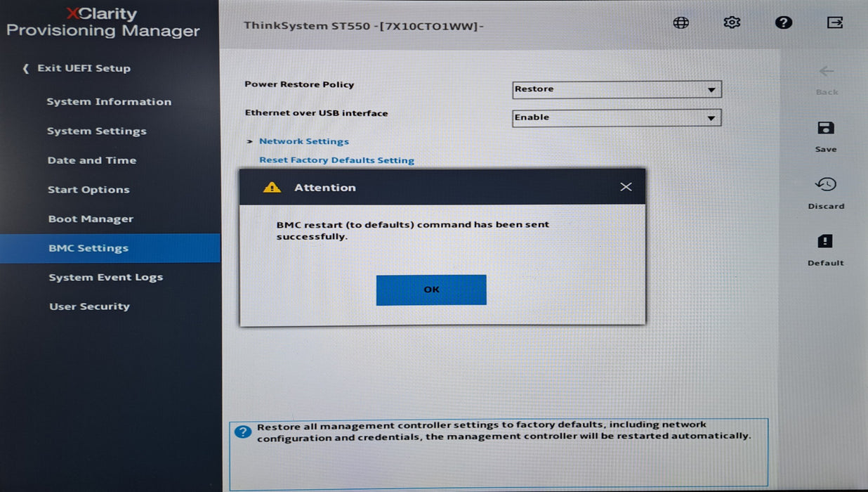Click the blue info question icon

click(x=243, y=432)
